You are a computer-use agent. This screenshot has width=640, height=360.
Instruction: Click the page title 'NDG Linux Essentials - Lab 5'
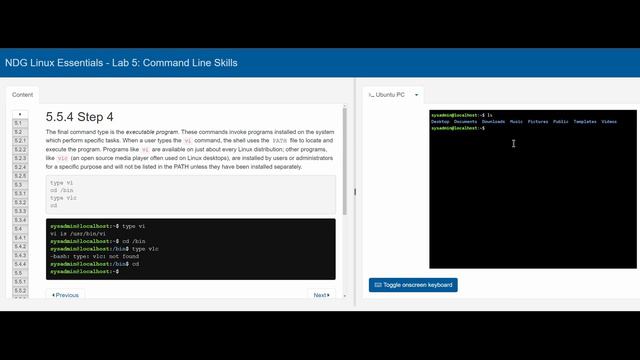coord(121,63)
